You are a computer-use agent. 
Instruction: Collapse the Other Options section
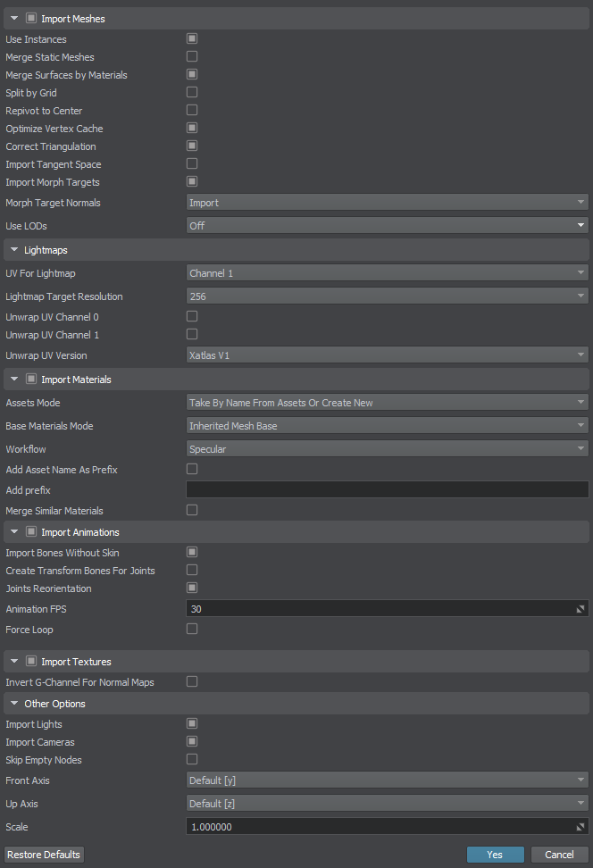(x=14, y=704)
